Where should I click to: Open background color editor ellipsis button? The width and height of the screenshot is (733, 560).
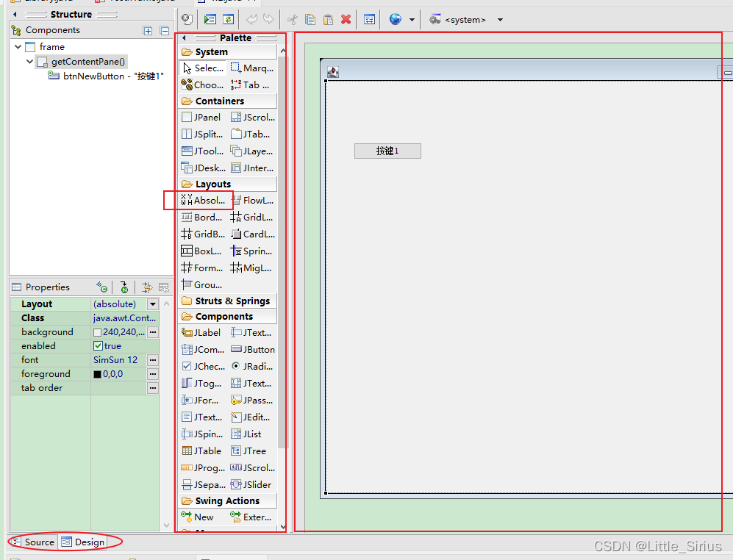(153, 332)
